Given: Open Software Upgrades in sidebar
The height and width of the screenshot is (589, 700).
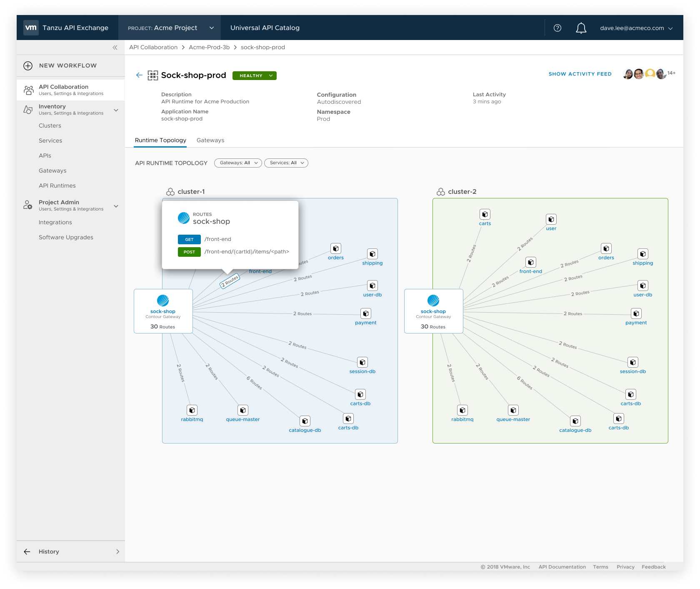Looking at the screenshot, I should (66, 237).
